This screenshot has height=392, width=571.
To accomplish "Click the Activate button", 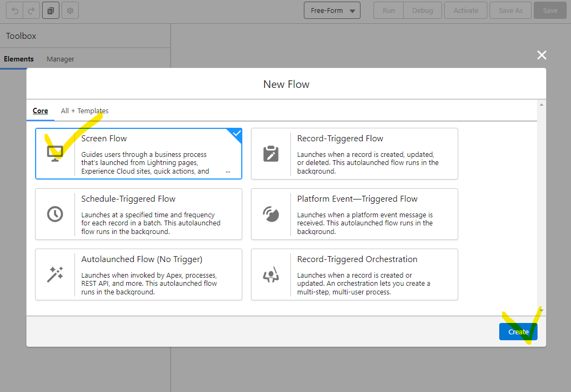I will 466,11.
